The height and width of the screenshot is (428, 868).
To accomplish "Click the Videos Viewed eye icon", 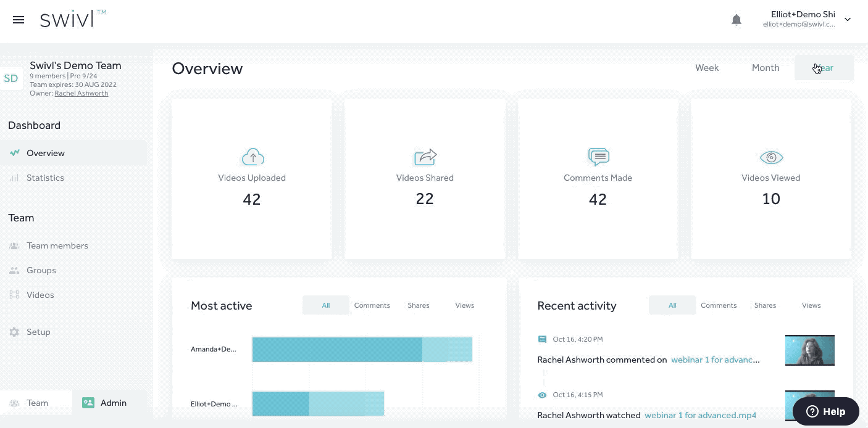I will click(770, 158).
